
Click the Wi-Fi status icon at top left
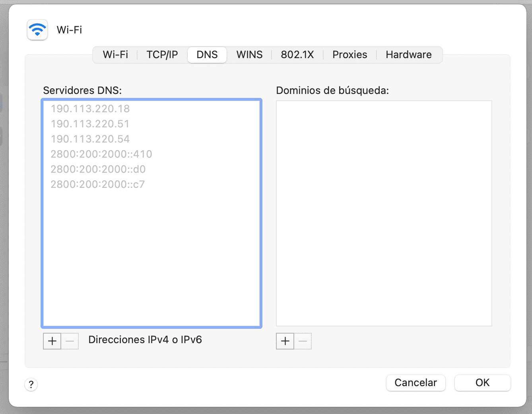[37, 29]
